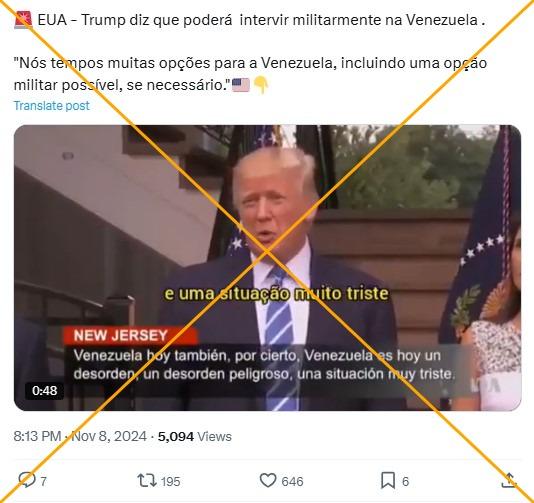The width and height of the screenshot is (534, 503).
Task: Click the NEW JERSEY red banner
Action: point(130,336)
